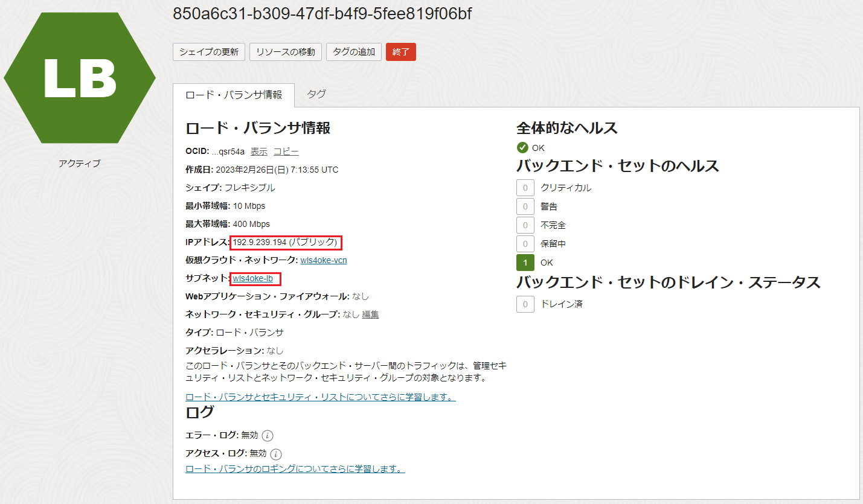The width and height of the screenshot is (863, 504).
Task: Click the green OK count box
Action: [525, 263]
